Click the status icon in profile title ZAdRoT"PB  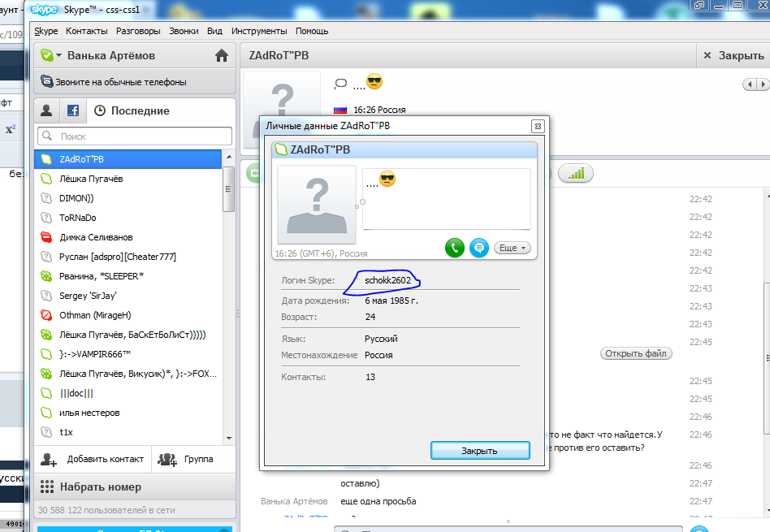(x=281, y=149)
